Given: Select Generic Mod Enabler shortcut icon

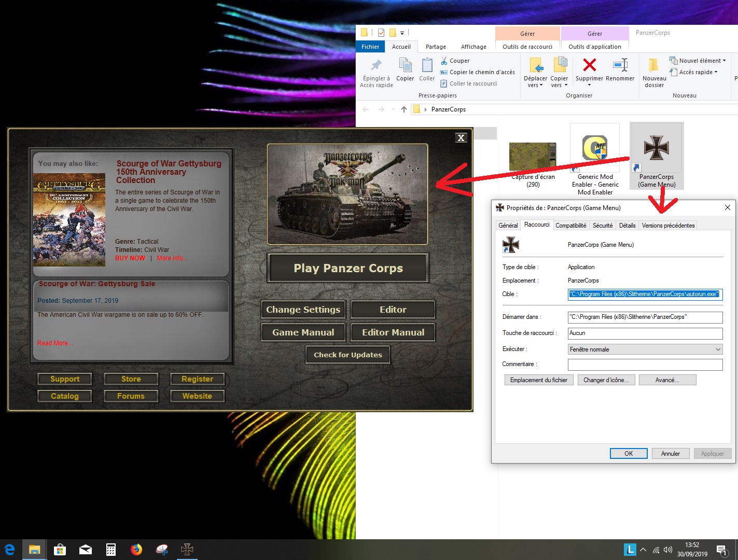Looking at the screenshot, I should 595,148.
